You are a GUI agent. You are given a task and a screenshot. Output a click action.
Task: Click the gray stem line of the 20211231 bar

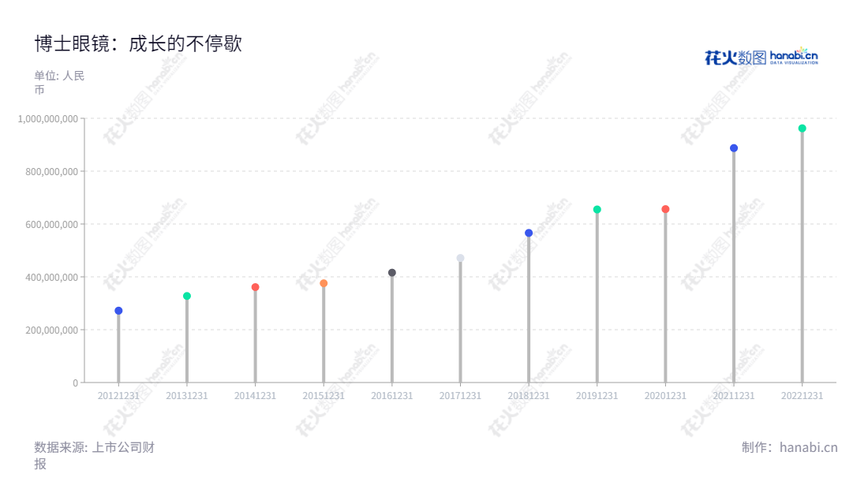734,268
